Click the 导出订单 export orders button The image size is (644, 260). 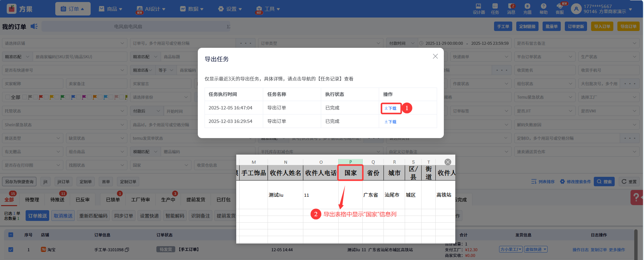(628, 27)
